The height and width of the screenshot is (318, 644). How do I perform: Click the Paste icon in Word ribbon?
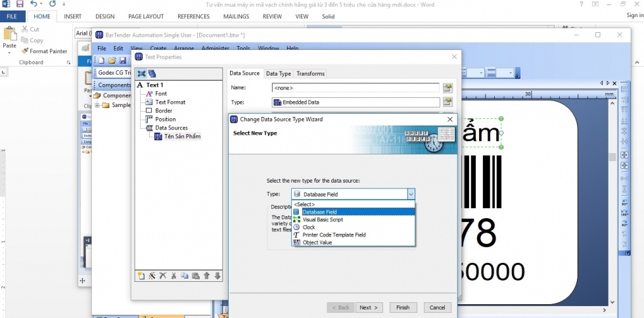9,34
